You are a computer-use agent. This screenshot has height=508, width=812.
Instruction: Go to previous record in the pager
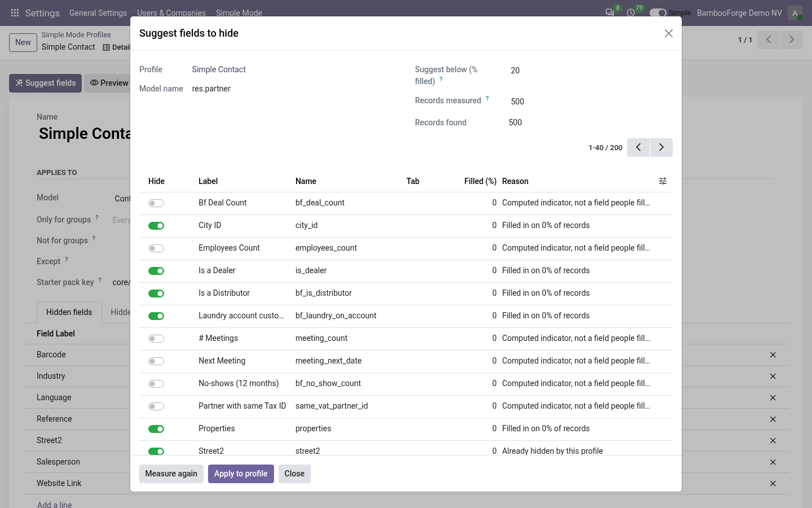769,40
